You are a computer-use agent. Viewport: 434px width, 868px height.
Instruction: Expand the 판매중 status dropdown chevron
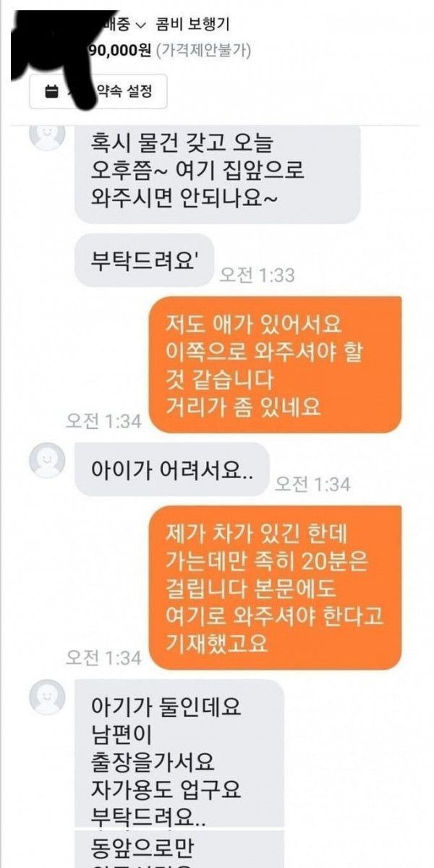tap(141, 25)
